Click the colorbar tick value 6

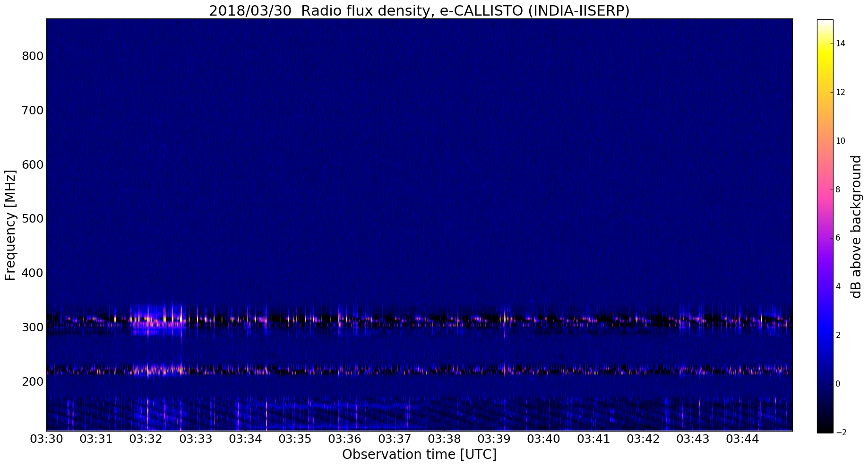(x=838, y=238)
